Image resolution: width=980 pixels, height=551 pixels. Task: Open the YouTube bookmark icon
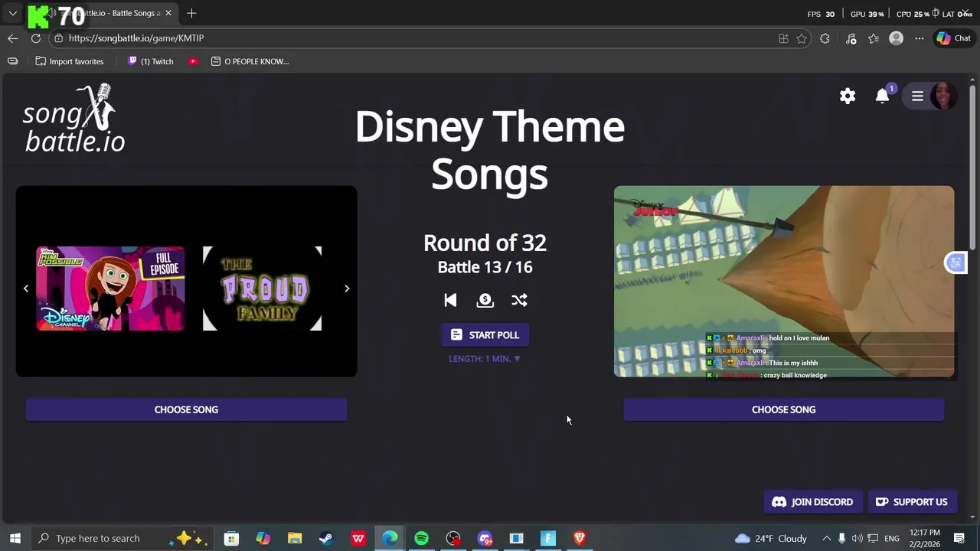(193, 61)
